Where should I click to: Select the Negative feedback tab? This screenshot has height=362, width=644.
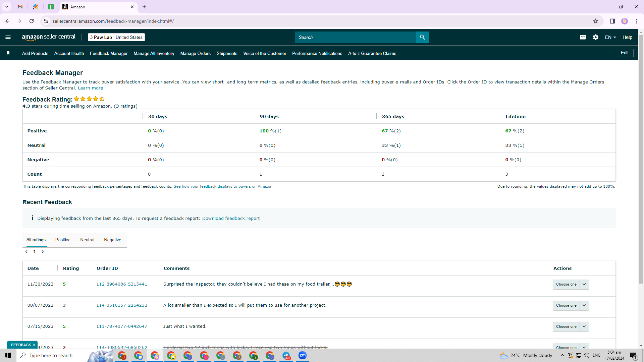coord(113,240)
